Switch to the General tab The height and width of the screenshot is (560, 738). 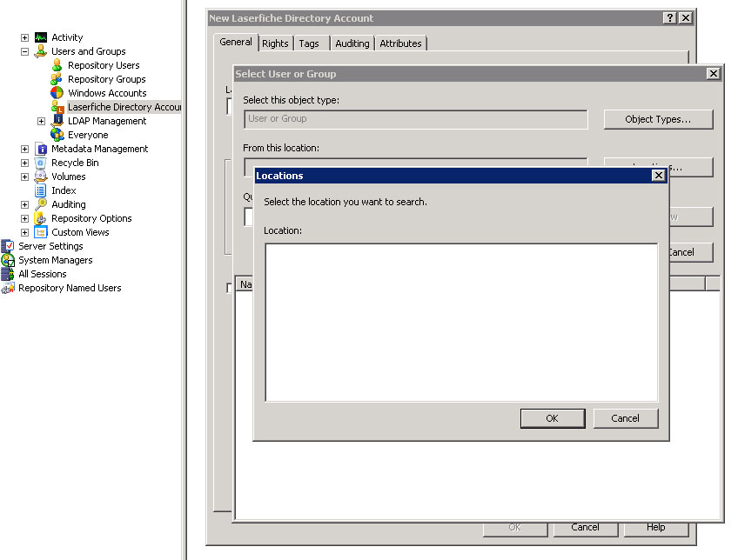(x=236, y=42)
